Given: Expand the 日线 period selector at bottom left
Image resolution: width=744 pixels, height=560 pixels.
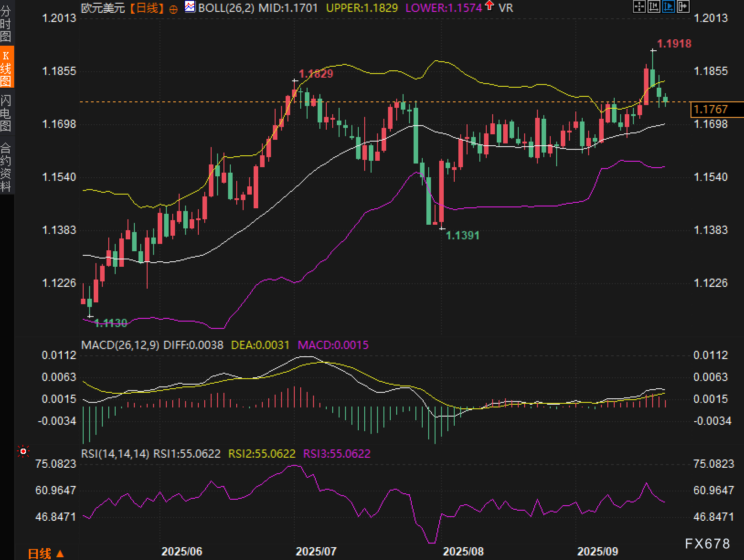Looking at the screenshot, I should coord(40,554).
